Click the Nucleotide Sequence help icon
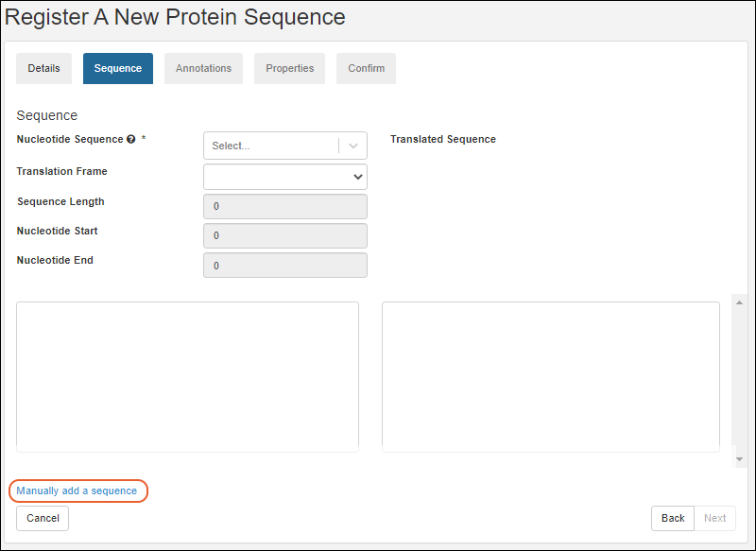The height and width of the screenshot is (551, 756). click(x=131, y=140)
